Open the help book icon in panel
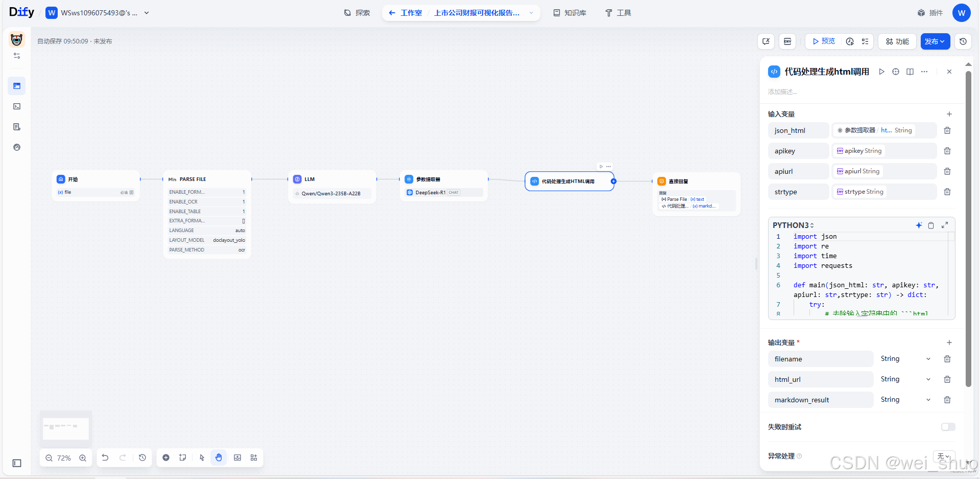 coord(910,72)
